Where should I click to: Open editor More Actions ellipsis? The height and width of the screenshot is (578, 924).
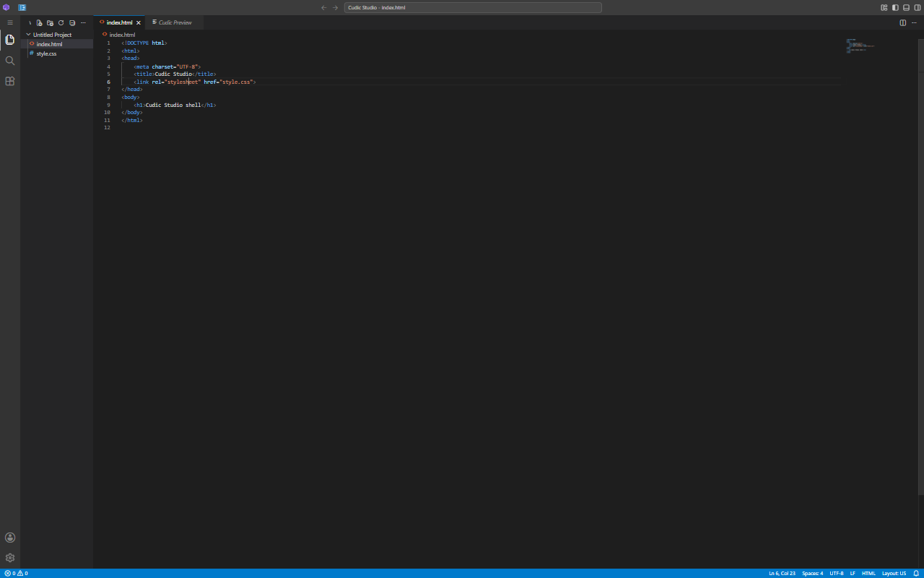click(914, 22)
